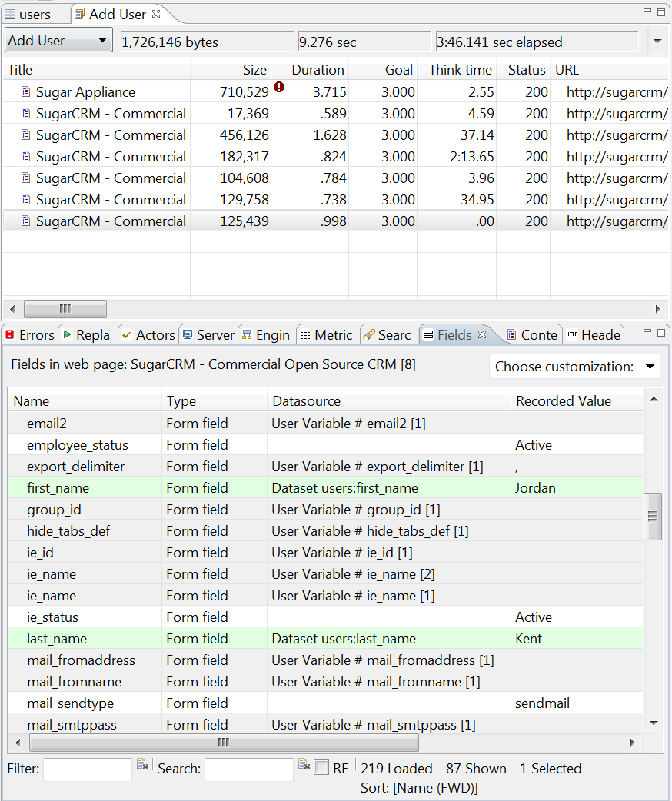Open the Metrics view tab
The height and width of the screenshot is (801, 672).
click(327, 334)
